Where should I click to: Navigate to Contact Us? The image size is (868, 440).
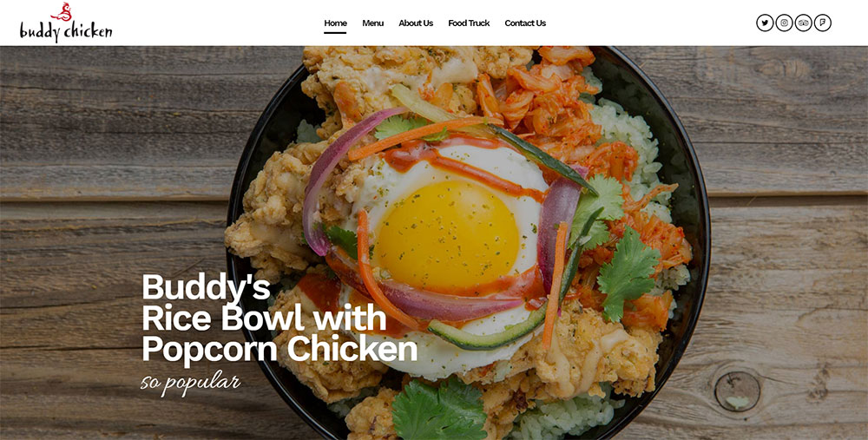525,23
